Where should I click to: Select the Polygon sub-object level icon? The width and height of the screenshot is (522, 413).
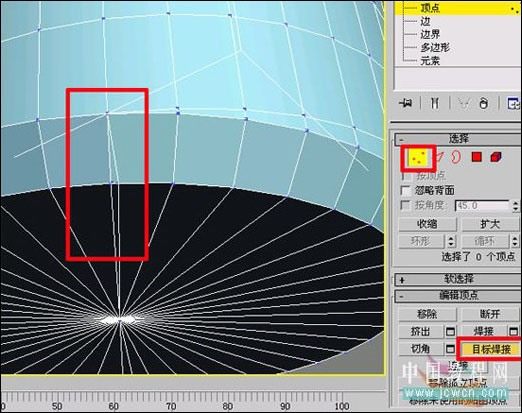pyautogui.click(x=477, y=157)
